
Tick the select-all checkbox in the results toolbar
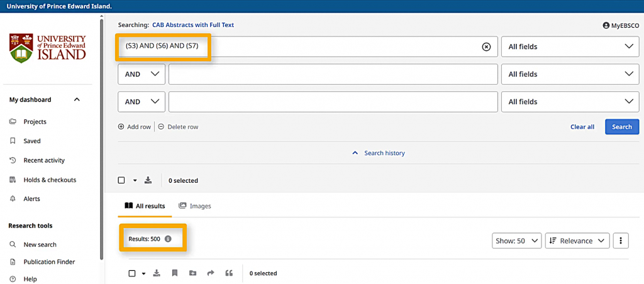(132, 273)
